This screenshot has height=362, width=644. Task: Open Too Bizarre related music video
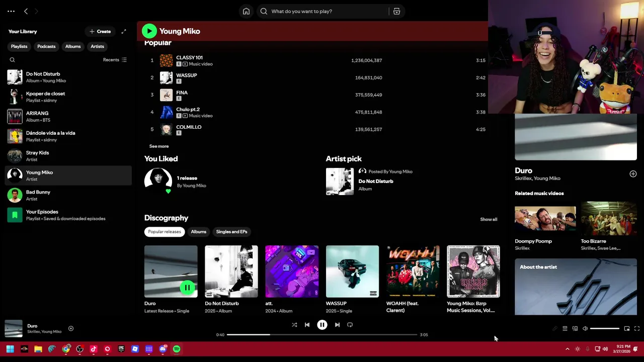click(609, 226)
